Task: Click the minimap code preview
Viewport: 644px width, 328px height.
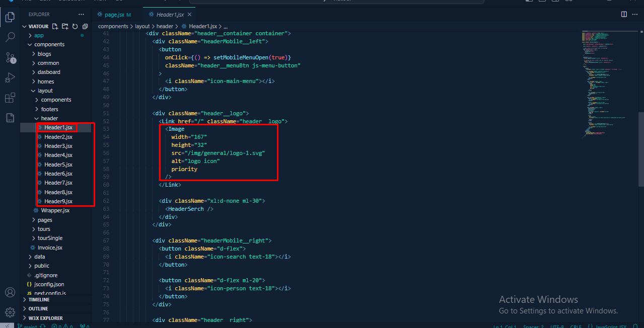Action: (x=604, y=80)
